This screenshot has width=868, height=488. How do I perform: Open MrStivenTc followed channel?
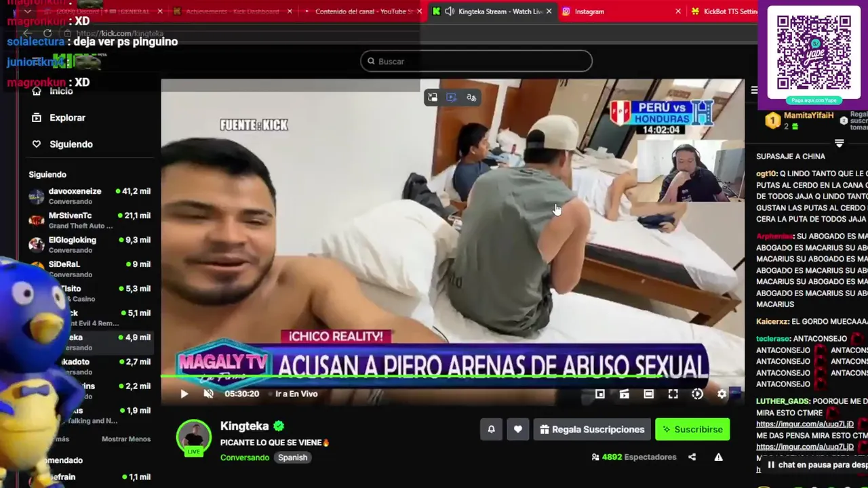pos(90,221)
